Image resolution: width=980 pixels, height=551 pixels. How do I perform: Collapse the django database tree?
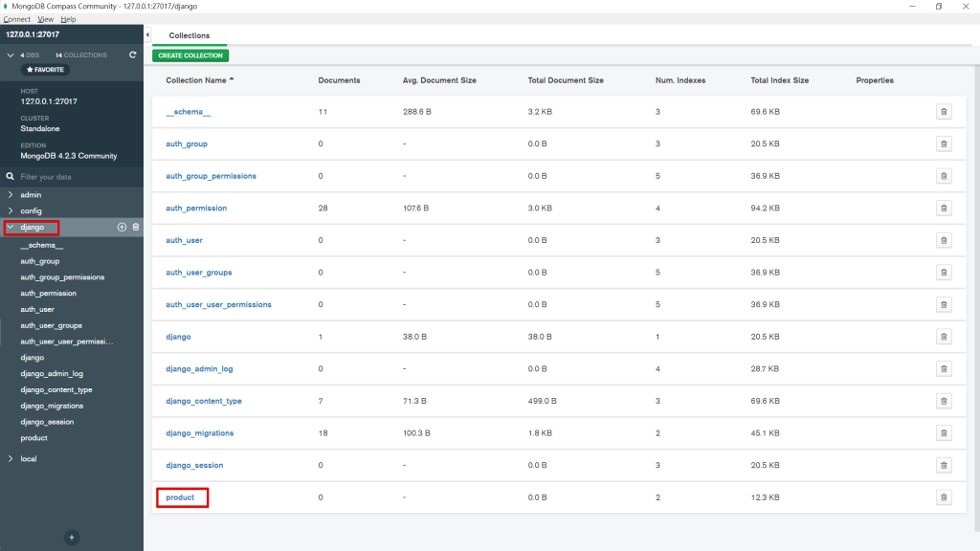tap(11, 227)
